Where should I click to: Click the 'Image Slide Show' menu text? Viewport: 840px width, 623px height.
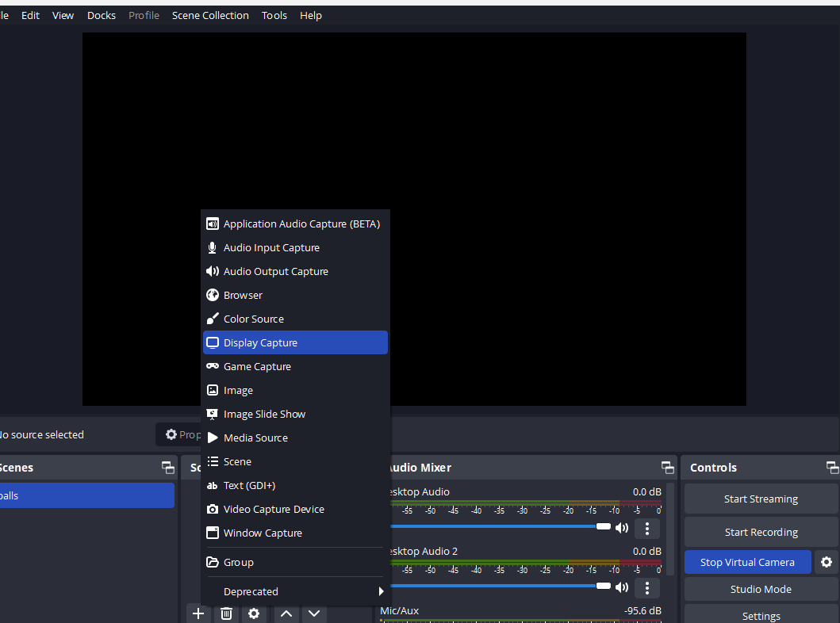[x=265, y=415]
